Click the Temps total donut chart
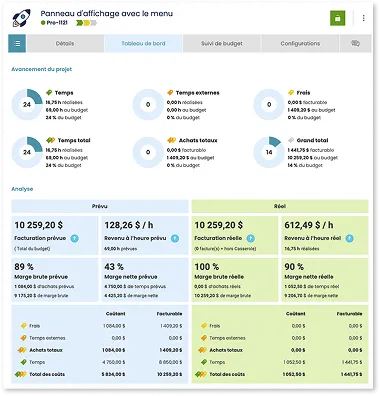The height and width of the screenshot is (396, 380). click(27, 152)
